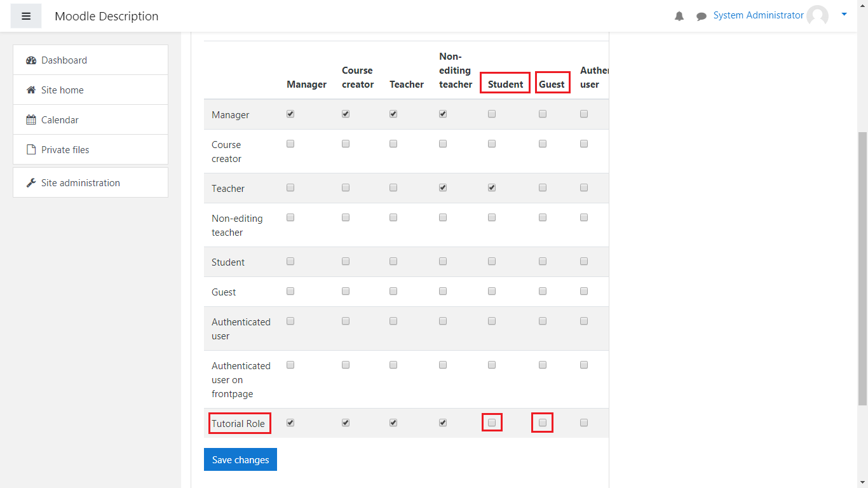Click the hamburger menu toggle icon

pos(26,16)
